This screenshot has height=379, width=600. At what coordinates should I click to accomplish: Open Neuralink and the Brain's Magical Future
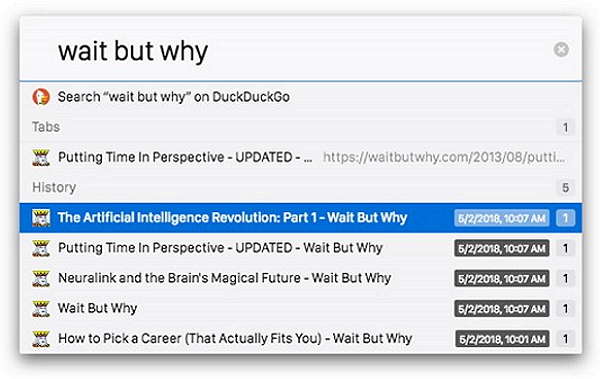click(x=301, y=278)
